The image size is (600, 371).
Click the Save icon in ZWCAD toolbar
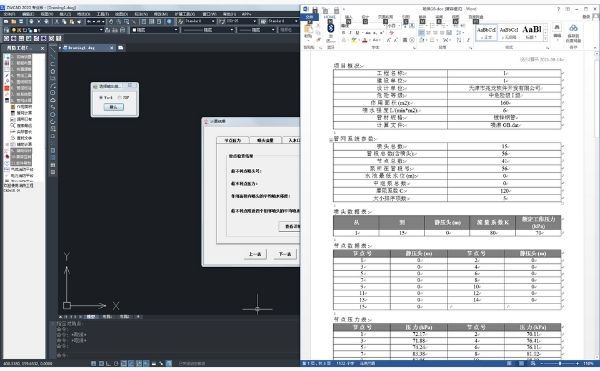pos(20,21)
